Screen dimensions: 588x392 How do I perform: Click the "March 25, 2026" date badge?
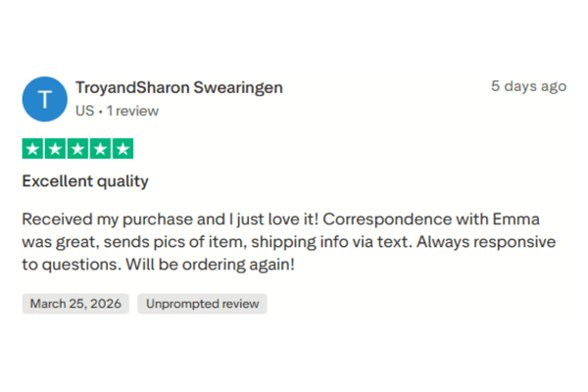click(x=75, y=304)
